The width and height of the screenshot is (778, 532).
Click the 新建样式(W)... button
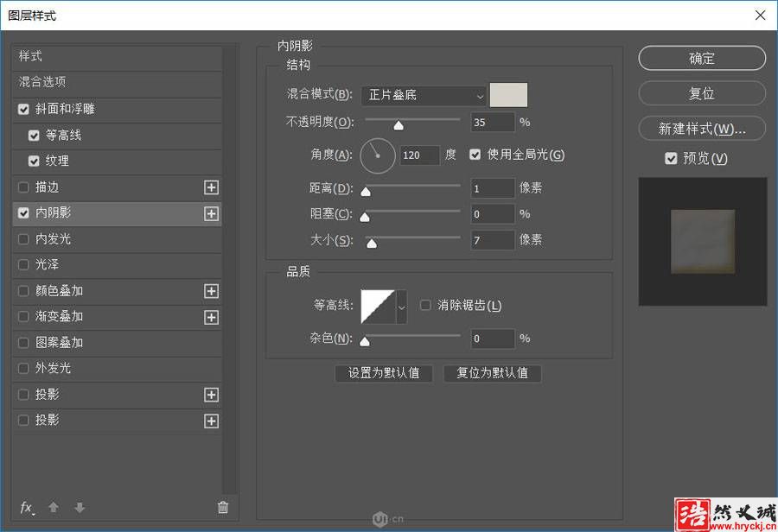pyautogui.click(x=702, y=129)
